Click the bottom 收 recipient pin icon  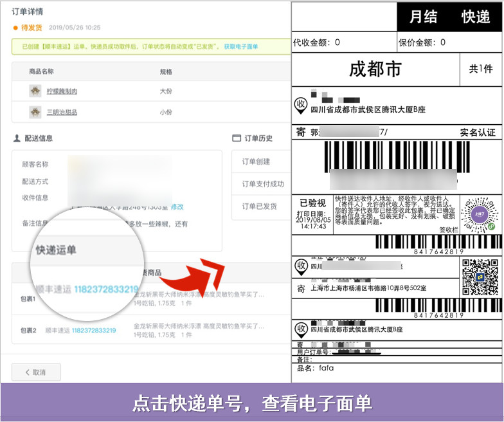[x=300, y=329]
